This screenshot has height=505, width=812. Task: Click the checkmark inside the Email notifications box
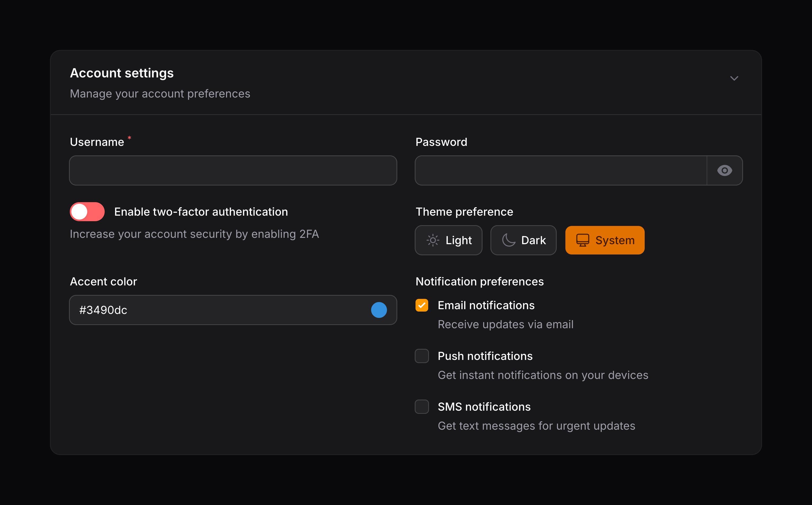click(x=422, y=305)
